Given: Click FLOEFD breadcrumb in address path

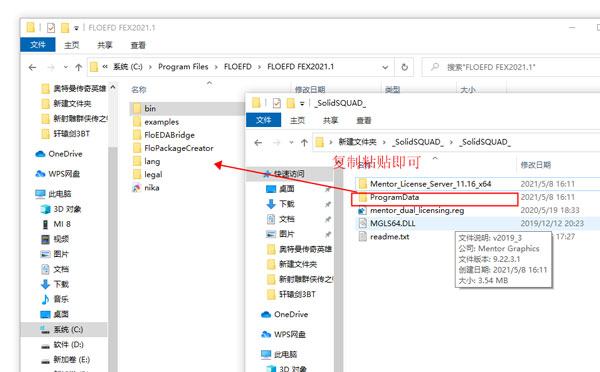Looking at the screenshot, I should tap(238, 67).
